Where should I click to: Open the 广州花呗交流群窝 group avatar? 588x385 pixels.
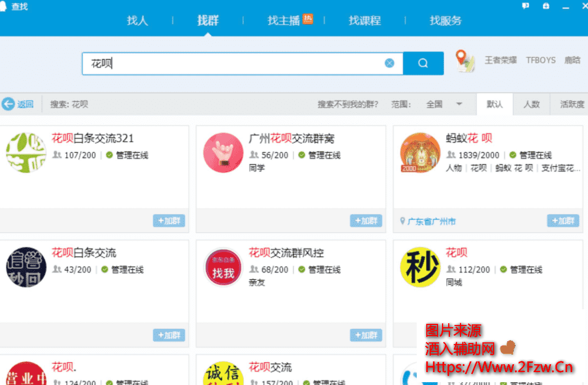pyautogui.click(x=223, y=152)
